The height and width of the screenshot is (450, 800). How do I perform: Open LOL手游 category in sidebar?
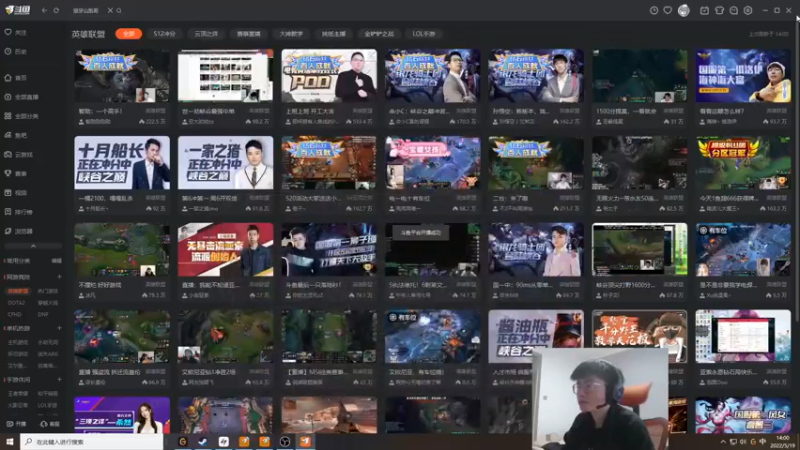tap(47, 405)
